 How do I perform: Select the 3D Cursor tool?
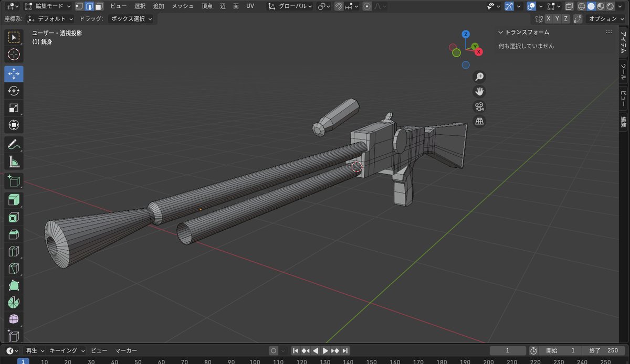click(x=14, y=55)
